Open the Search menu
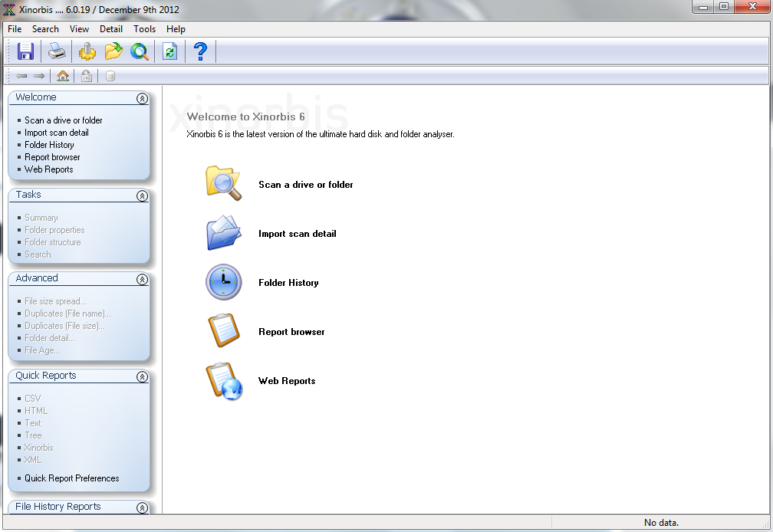 45,29
